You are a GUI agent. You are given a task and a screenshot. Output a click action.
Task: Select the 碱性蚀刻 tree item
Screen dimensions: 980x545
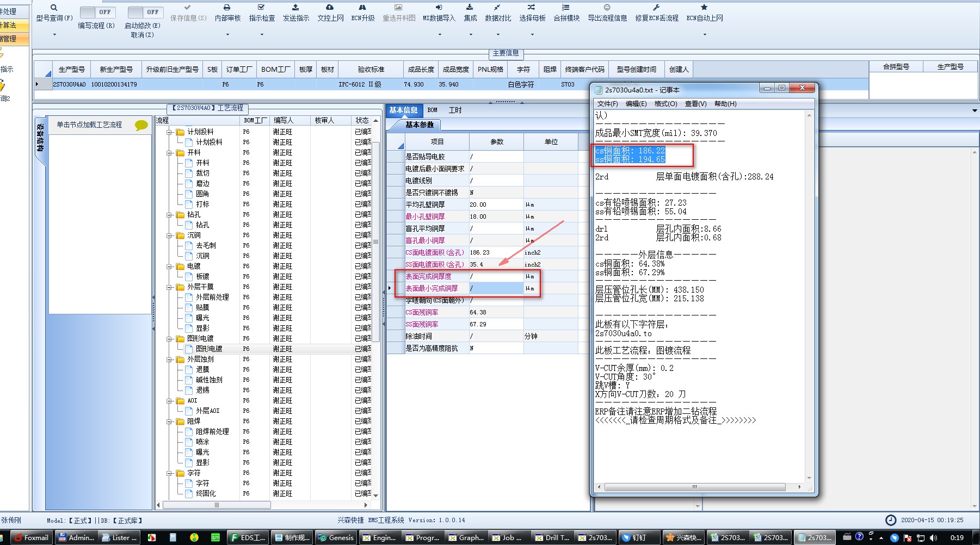click(x=209, y=380)
